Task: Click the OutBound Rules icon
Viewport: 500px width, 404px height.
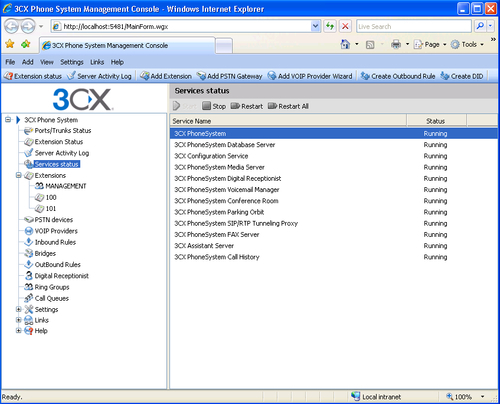Action: pyautogui.click(x=29, y=264)
